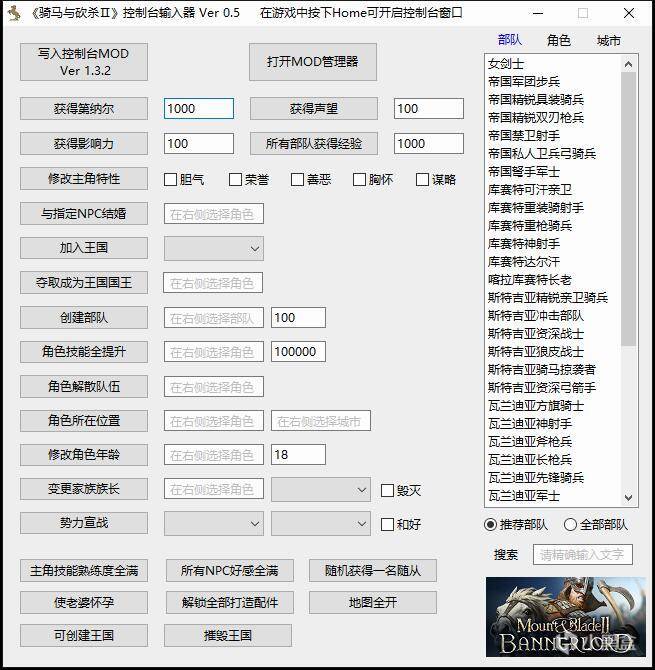Screen dimensions: 655x670
Task: Click the scroll-down arrow of the troop list
Action: point(628,497)
